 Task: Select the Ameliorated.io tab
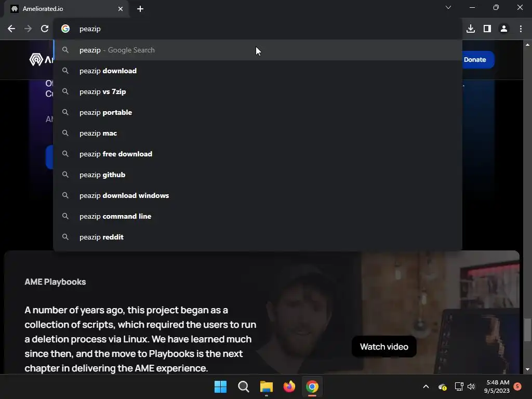point(66,9)
